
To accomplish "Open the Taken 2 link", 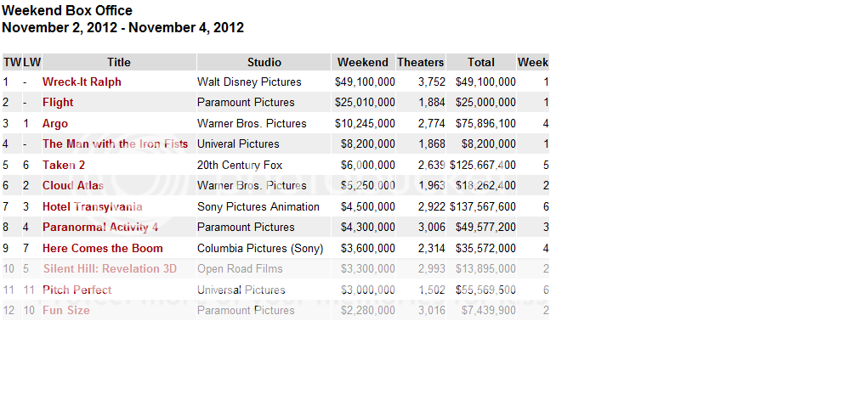I will 64,166.
